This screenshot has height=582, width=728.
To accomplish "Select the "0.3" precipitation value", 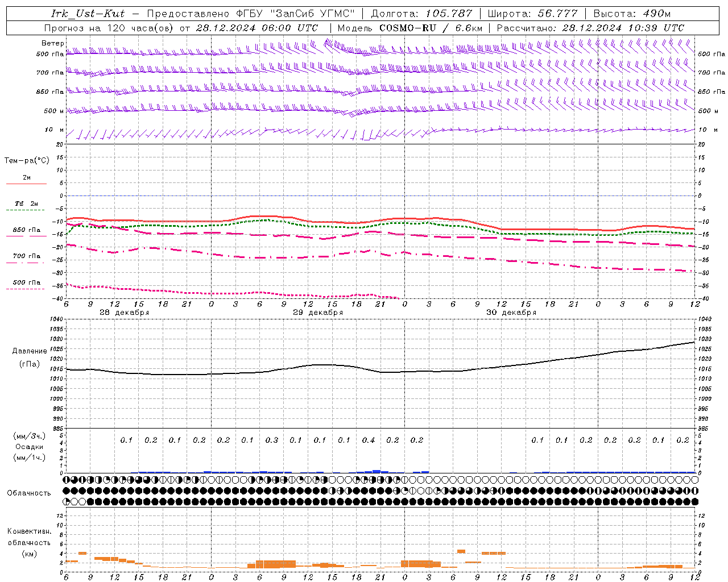I will [x=272, y=440].
